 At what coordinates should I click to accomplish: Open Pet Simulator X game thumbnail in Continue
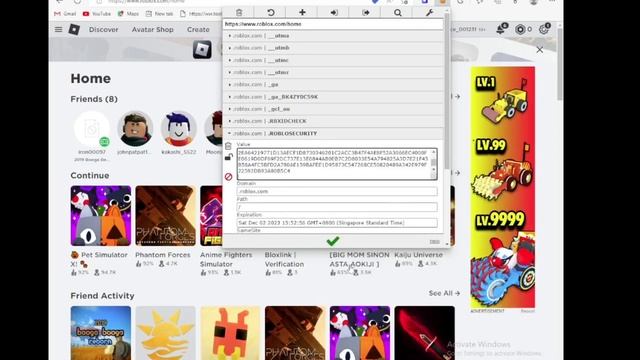point(101,216)
